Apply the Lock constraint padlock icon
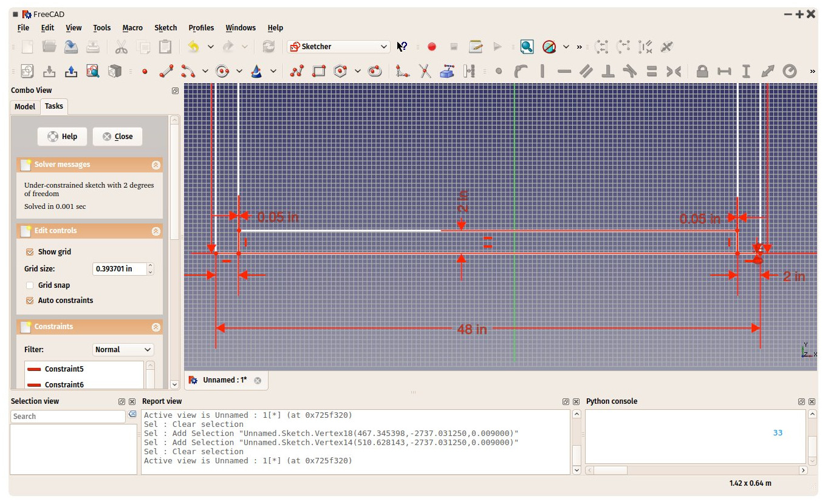 click(x=702, y=72)
